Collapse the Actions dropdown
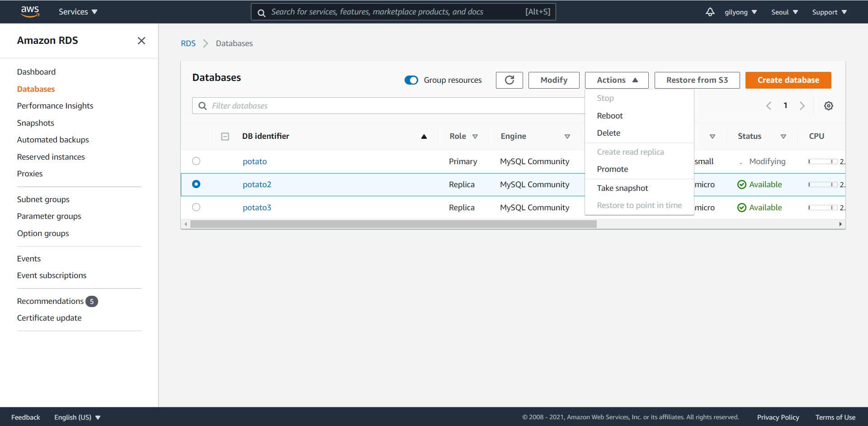 click(617, 80)
